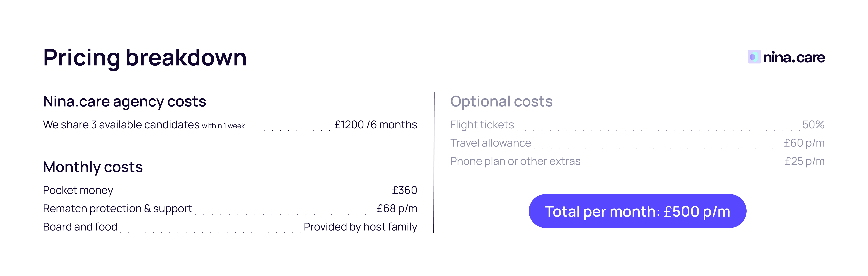868x276 pixels.
Task: Select the Travel allowance label
Action: pyautogui.click(x=490, y=143)
